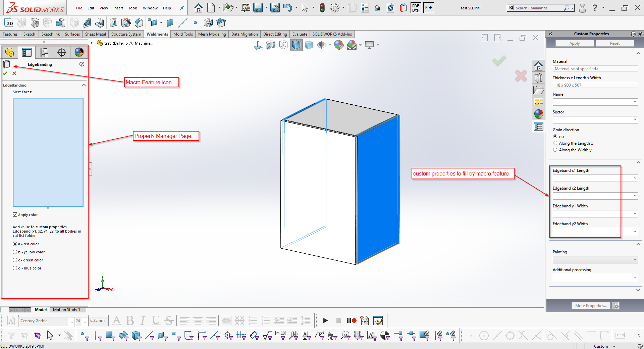Select the shaded with edges display style
The image size is (644, 349).
(296, 45)
